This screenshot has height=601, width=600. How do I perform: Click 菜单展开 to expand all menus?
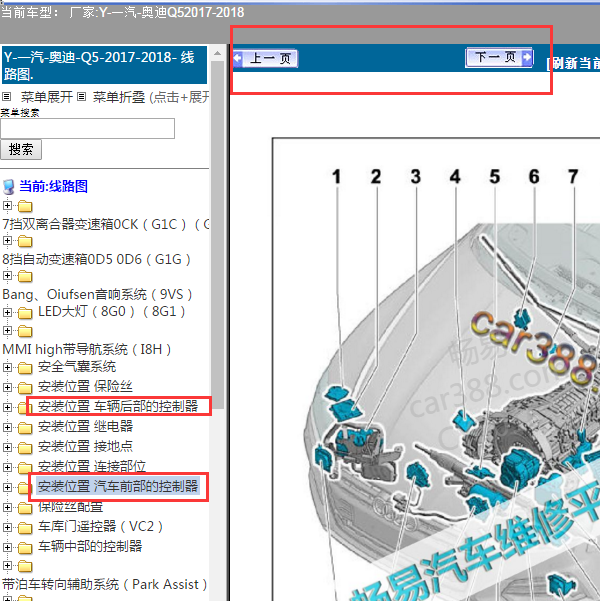46,97
